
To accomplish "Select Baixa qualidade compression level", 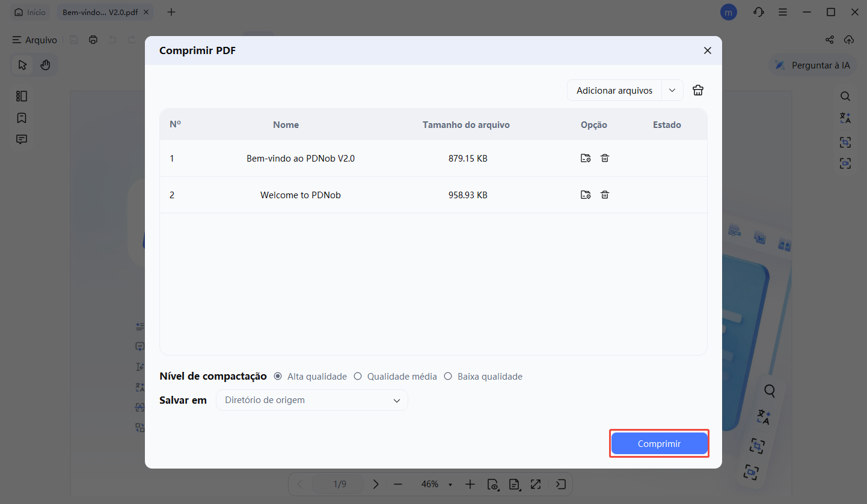I will click(x=448, y=377).
